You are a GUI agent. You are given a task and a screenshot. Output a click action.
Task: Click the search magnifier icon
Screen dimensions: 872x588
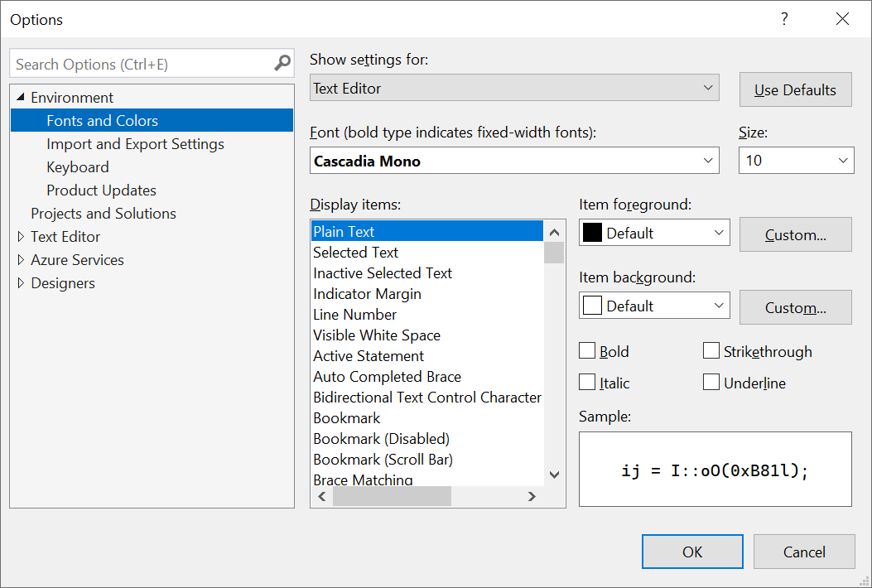[x=282, y=64]
